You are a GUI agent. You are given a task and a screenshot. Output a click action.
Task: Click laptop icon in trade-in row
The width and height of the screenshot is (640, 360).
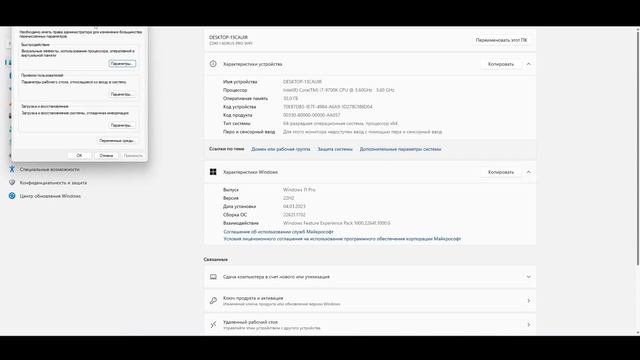click(213, 277)
